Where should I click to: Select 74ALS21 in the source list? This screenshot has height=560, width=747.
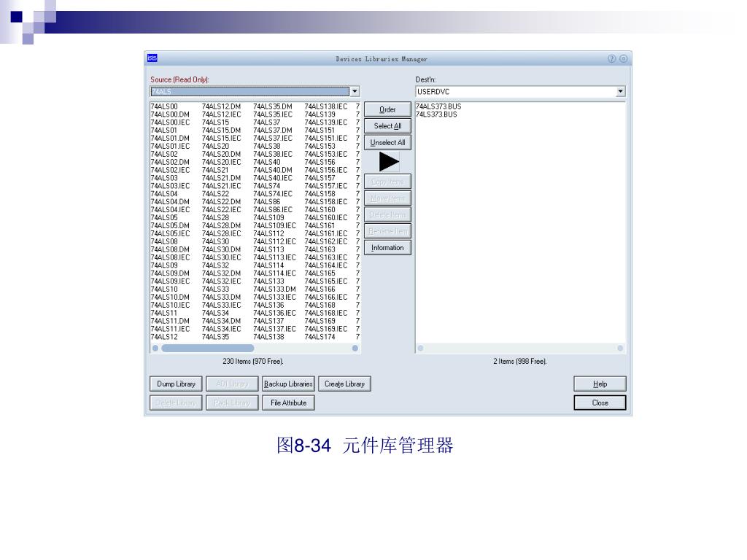[215, 170]
